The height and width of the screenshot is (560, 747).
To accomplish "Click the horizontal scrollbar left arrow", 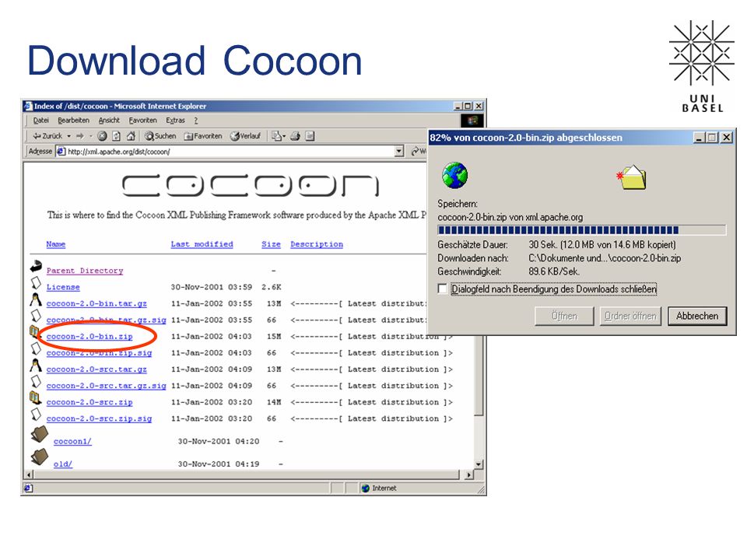I will 29,474.
